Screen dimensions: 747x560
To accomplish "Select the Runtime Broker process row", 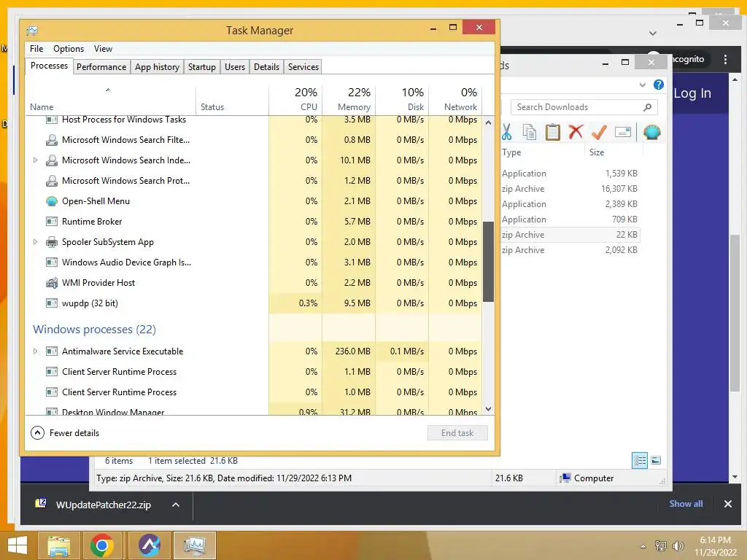I will coord(253,222).
